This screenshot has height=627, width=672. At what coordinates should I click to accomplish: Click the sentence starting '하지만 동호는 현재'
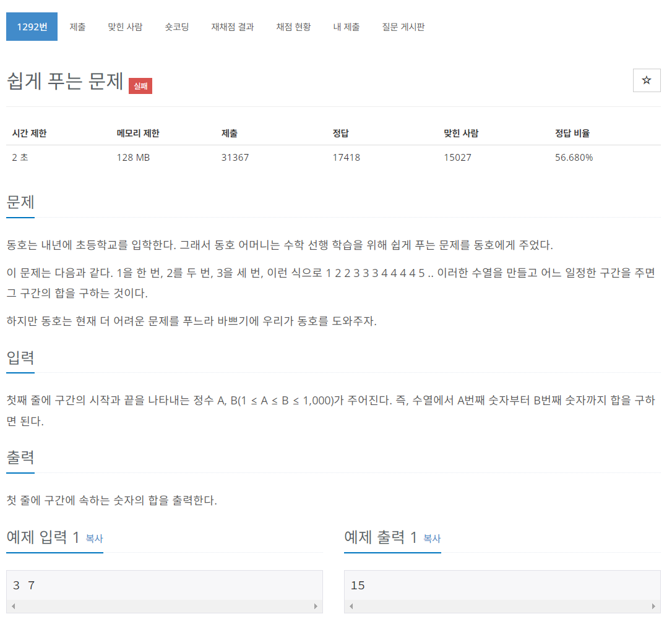[192, 321]
